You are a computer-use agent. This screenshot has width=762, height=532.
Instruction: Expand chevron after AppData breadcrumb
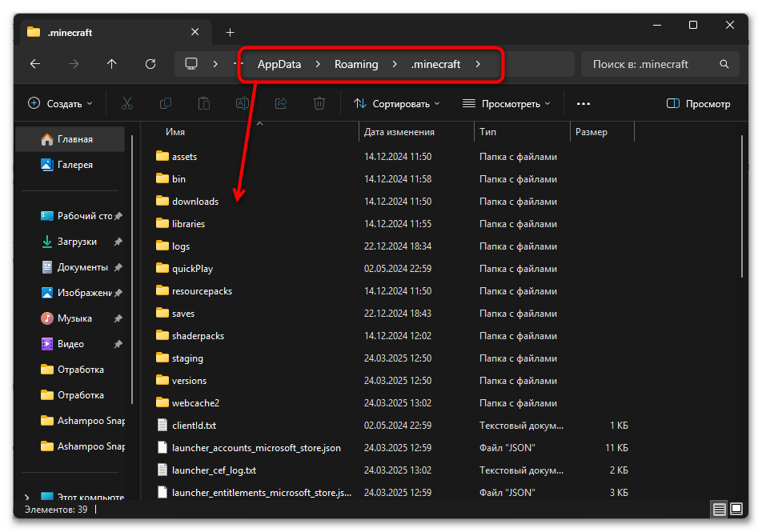click(318, 64)
